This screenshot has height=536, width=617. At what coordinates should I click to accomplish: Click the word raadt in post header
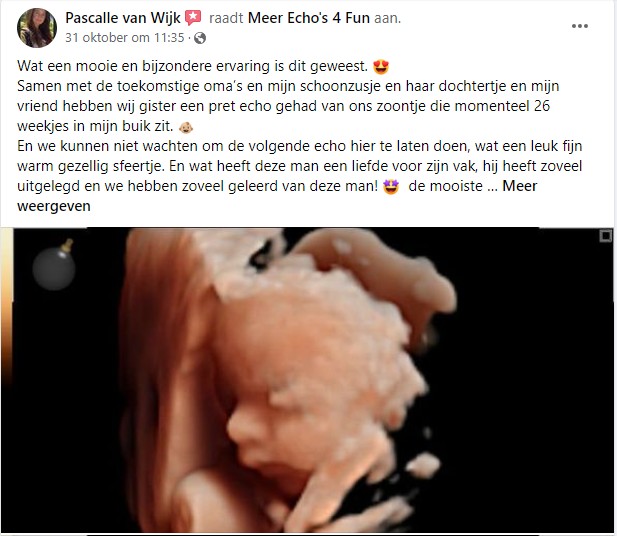click(x=226, y=18)
